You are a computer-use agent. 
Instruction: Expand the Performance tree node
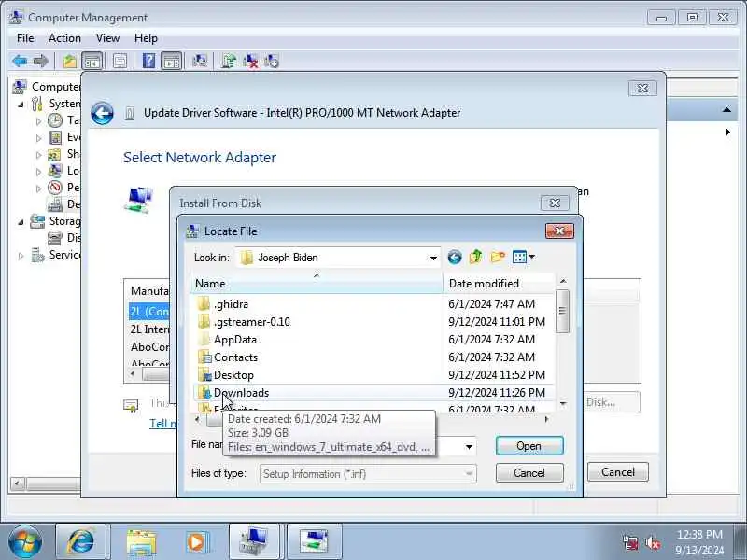38,189
